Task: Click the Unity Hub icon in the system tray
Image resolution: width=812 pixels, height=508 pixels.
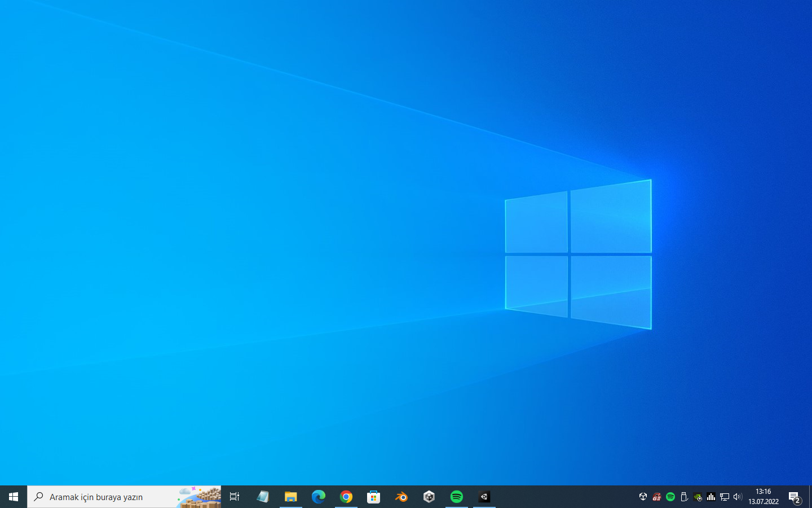Action: click(x=643, y=497)
